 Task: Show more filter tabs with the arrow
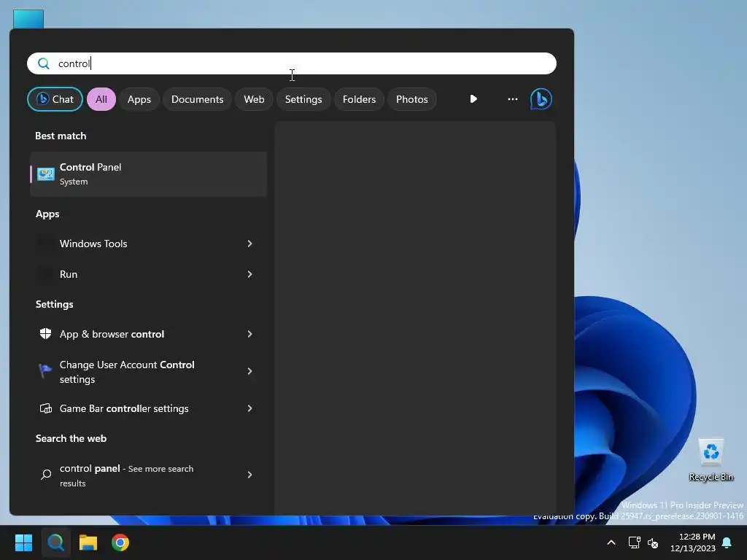click(x=473, y=99)
